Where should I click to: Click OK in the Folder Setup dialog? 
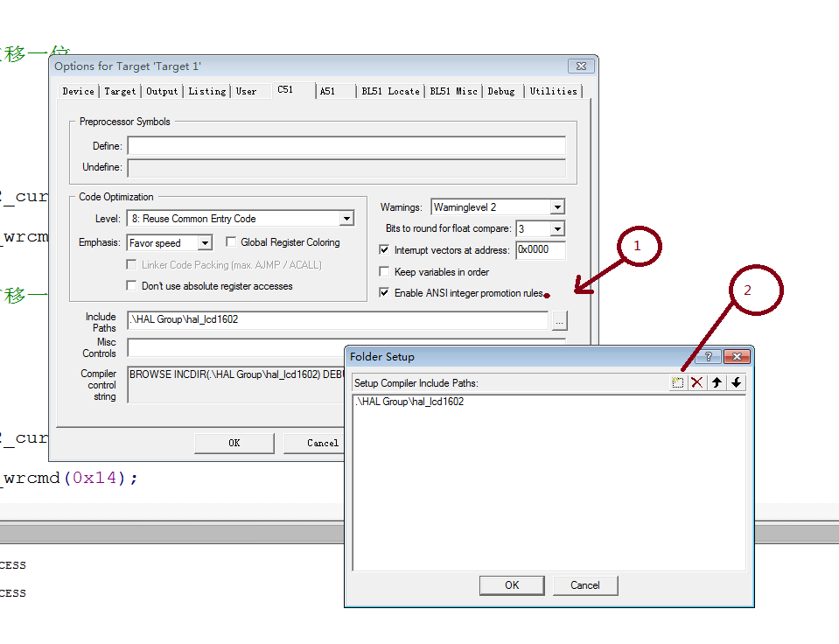(x=512, y=585)
